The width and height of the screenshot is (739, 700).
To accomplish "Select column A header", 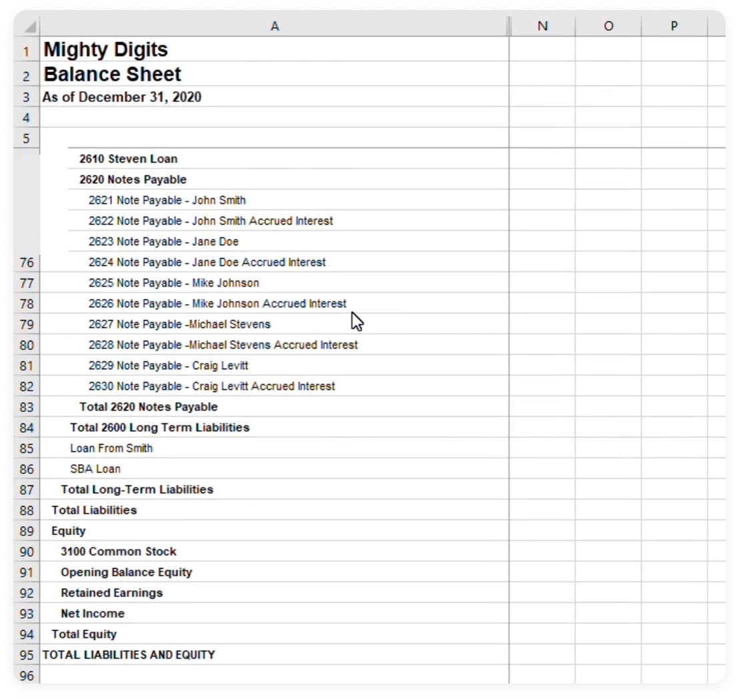I will pos(275,26).
